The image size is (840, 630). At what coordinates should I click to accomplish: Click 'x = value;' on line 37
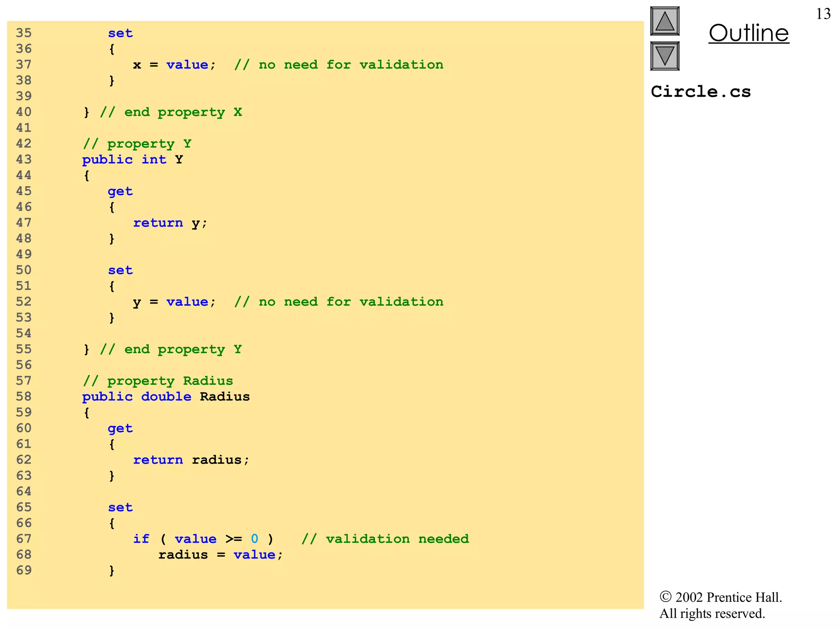(174, 65)
